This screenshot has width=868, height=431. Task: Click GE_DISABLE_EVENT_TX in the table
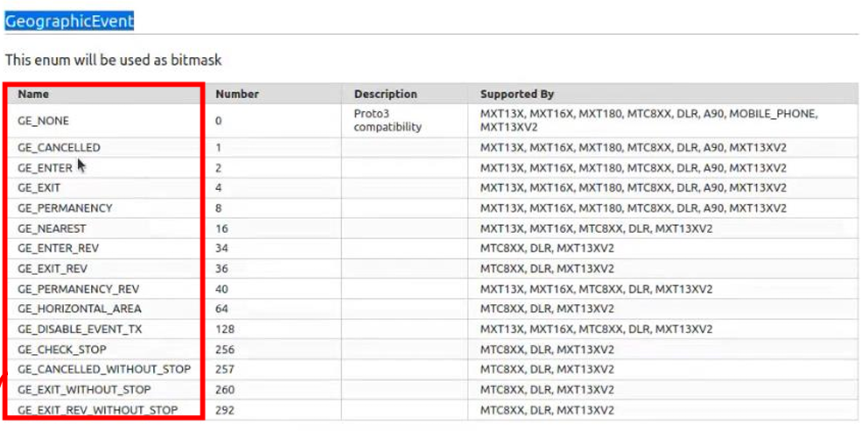point(80,329)
